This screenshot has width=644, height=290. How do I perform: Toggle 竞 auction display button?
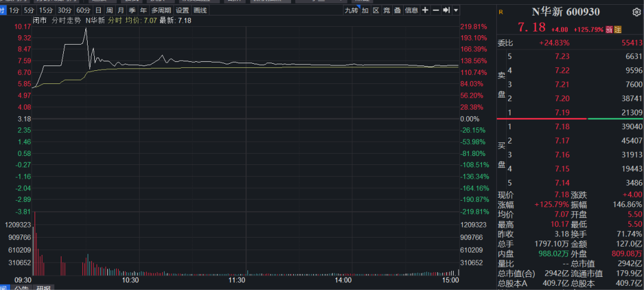(x=387, y=10)
